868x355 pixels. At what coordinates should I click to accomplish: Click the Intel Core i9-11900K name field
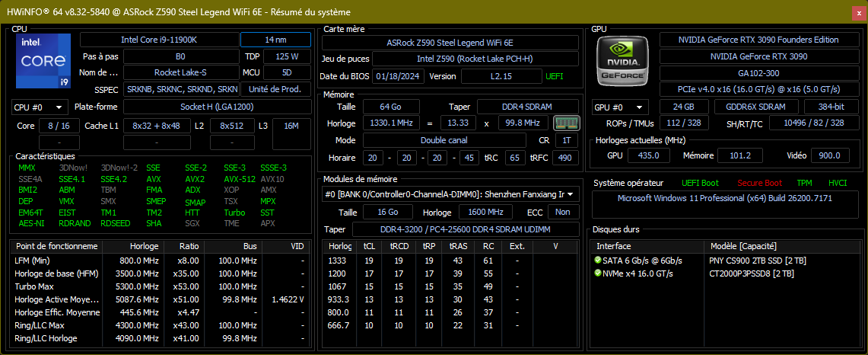(x=158, y=40)
